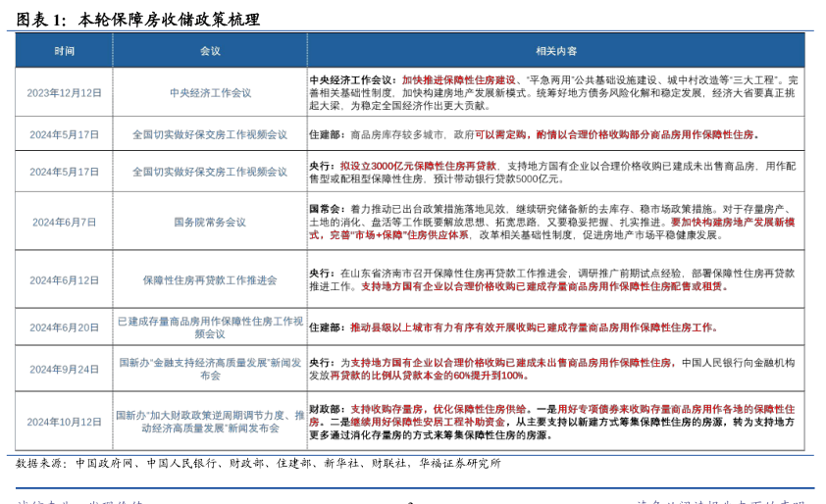Click the content cell starting '住建部: 商品房库存较多城市'
Image resolution: width=826 pixels, height=504 pixels.
pyautogui.click(x=556, y=134)
